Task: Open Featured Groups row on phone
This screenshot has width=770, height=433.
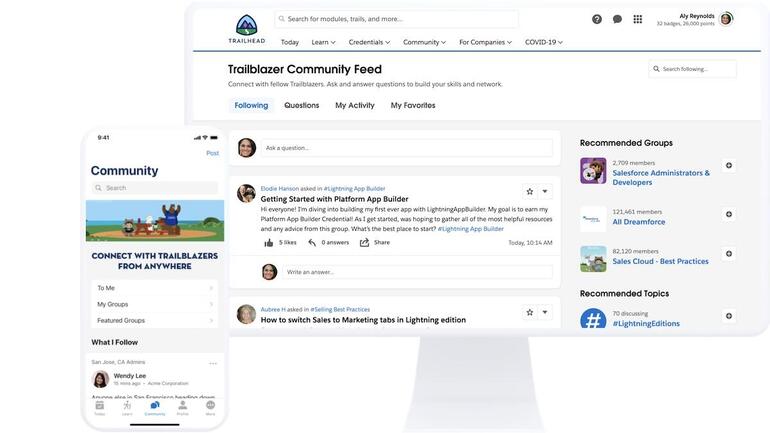Action: (155, 321)
